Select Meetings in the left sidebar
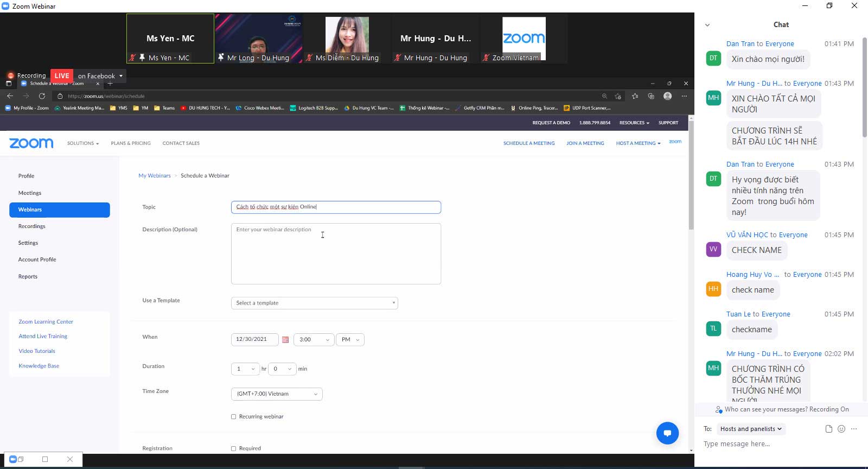The width and height of the screenshot is (868, 469). click(30, 193)
